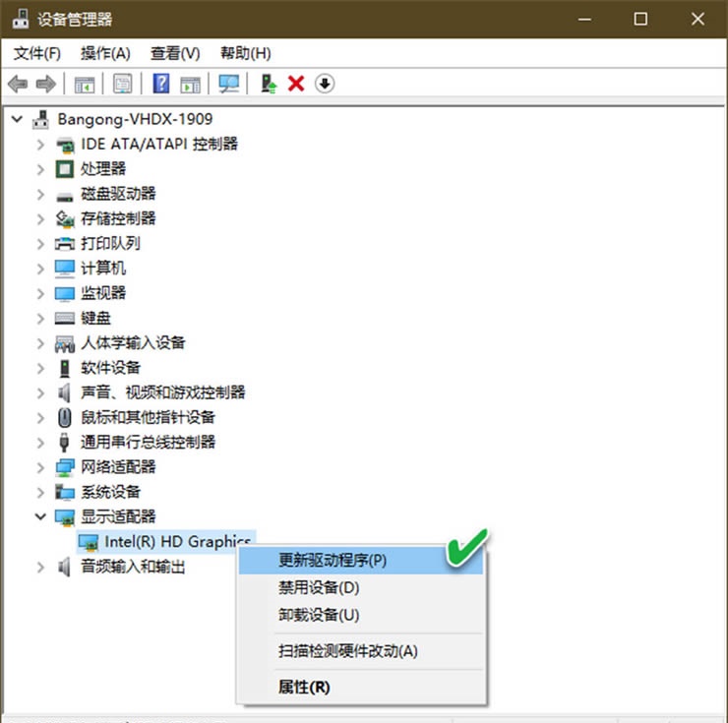Expand the 打印队列 category arrow

pyautogui.click(x=41, y=244)
